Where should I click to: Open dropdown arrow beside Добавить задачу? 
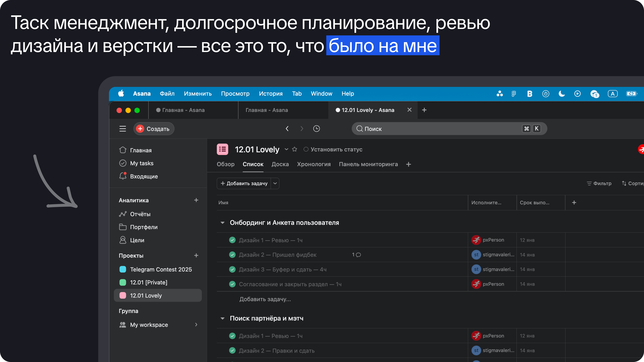click(275, 183)
